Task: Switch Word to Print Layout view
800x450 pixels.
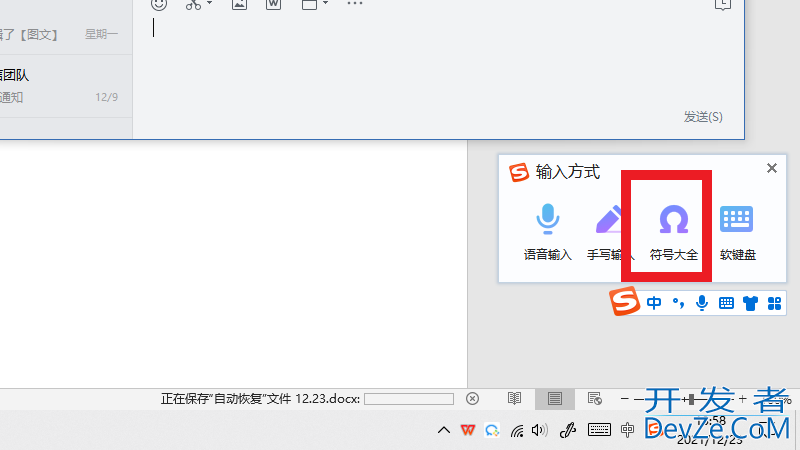Action: point(555,398)
